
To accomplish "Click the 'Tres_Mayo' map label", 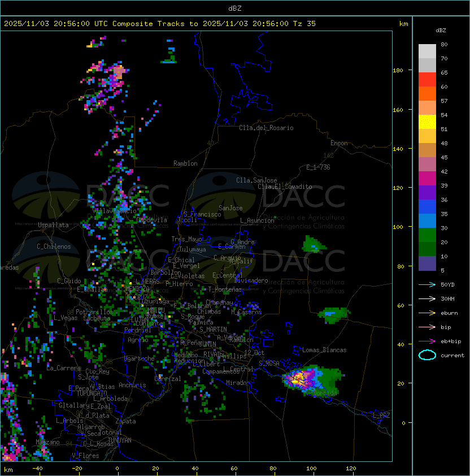I will click(x=186, y=239).
